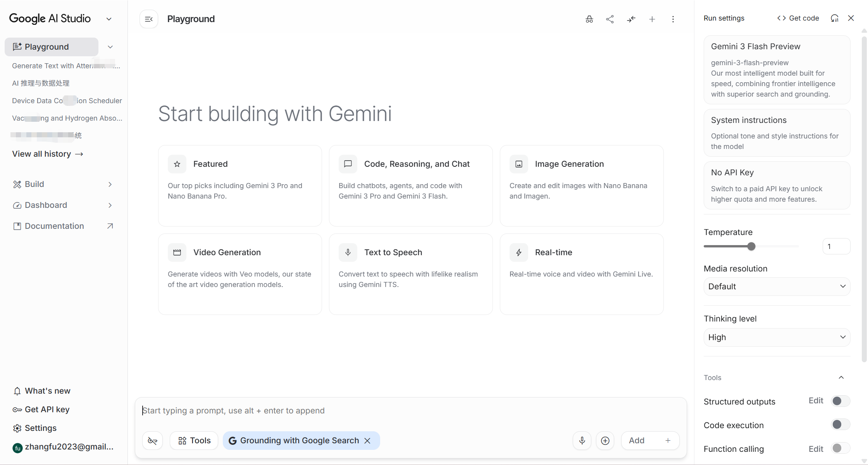Click the What's new bell icon
Viewport: 868px width, 465px height.
click(17, 391)
